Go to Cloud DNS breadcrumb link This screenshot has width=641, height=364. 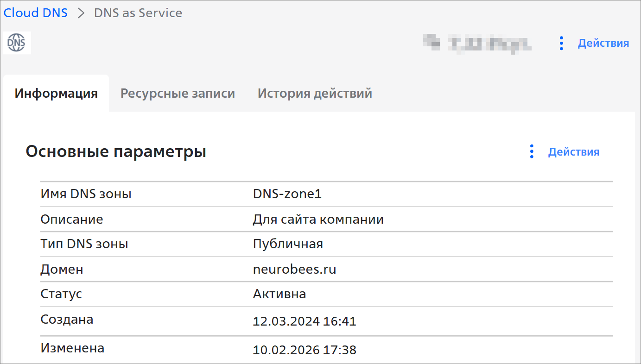coord(36,13)
